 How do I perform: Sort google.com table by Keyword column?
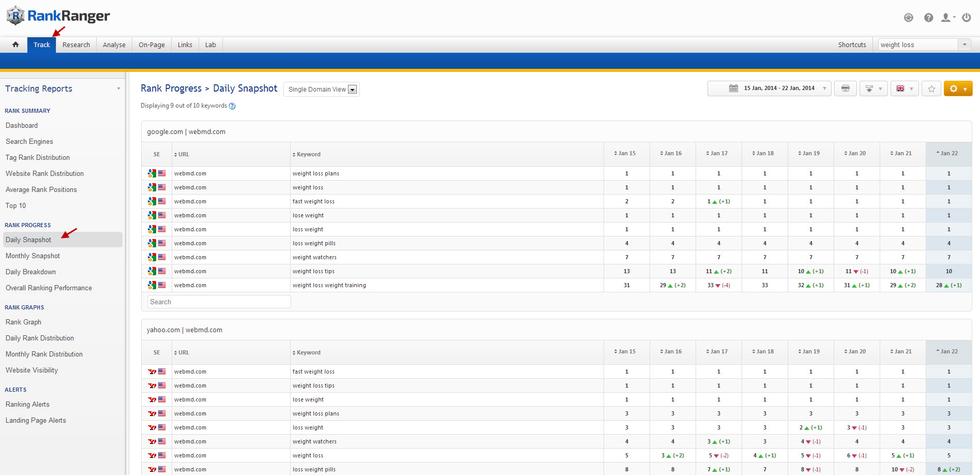pyautogui.click(x=308, y=154)
